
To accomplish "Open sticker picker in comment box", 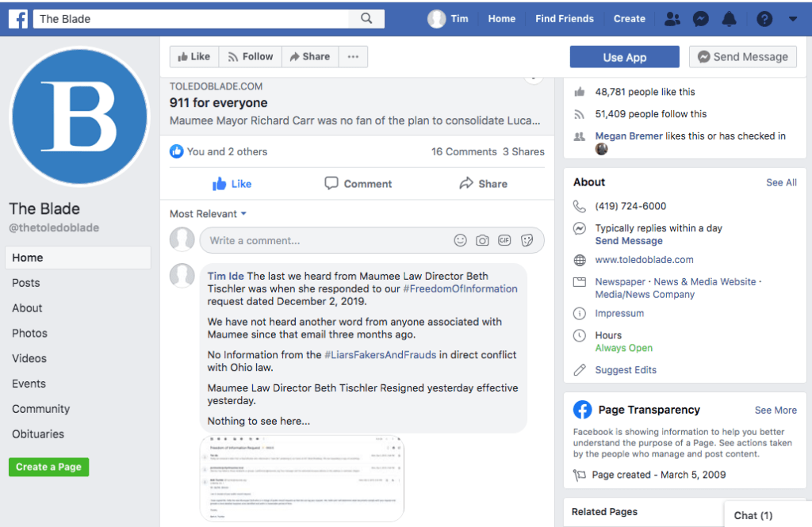I will click(x=527, y=240).
